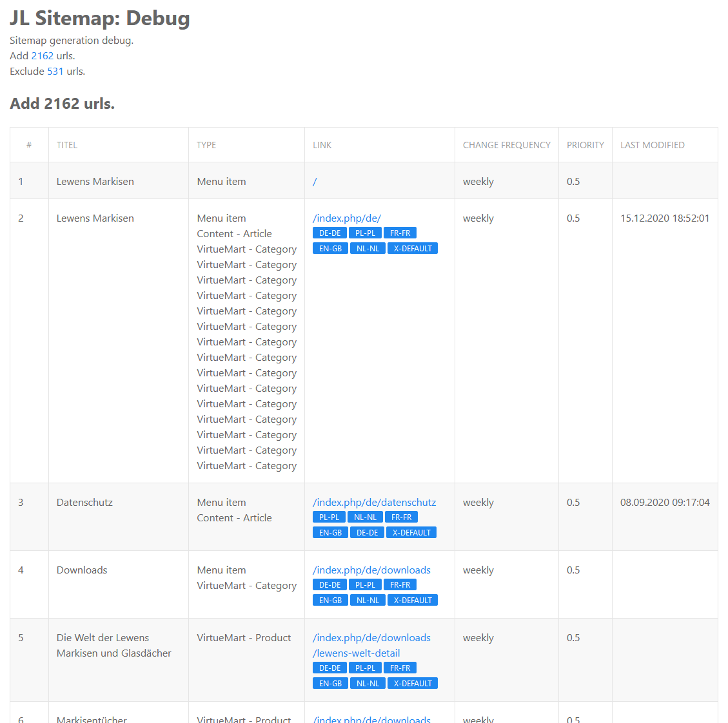Click the EN-GB badge under lewens-welt-detail

[x=330, y=684]
